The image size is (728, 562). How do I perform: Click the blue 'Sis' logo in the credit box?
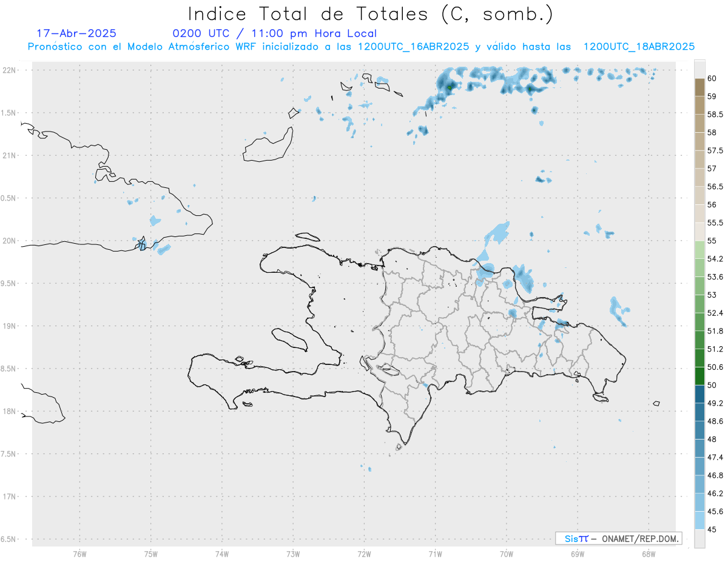(x=572, y=538)
